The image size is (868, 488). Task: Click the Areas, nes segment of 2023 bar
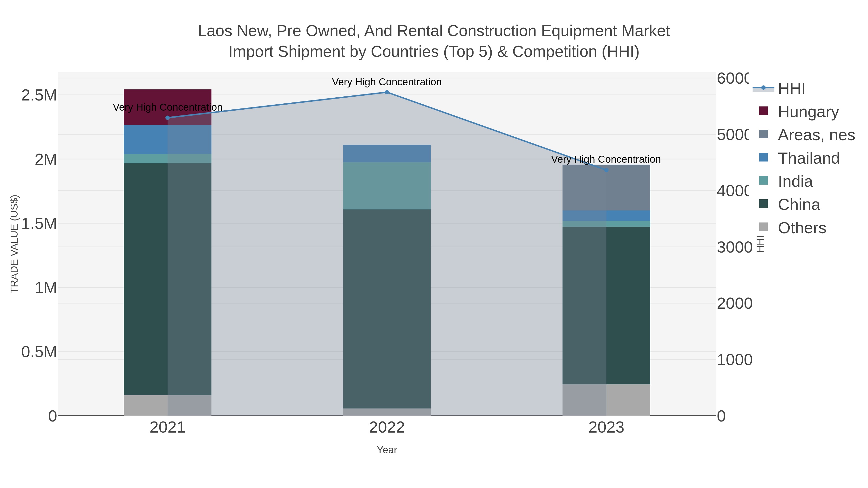click(x=606, y=187)
